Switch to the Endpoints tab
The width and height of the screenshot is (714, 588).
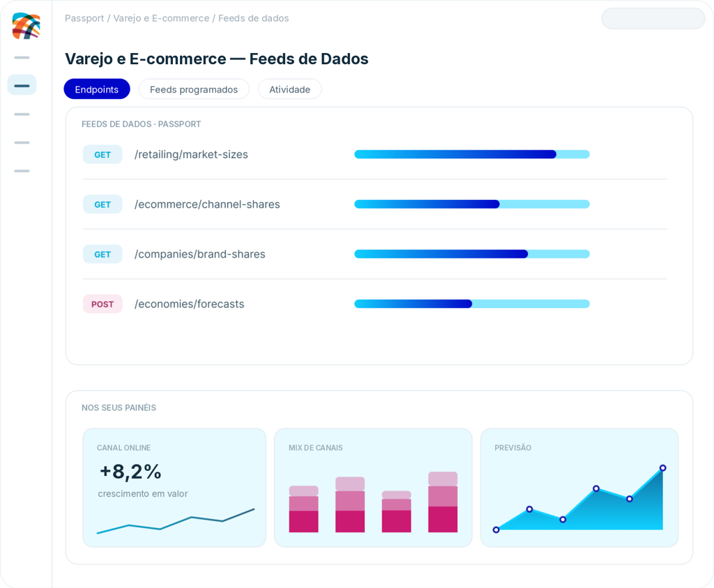click(x=96, y=89)
